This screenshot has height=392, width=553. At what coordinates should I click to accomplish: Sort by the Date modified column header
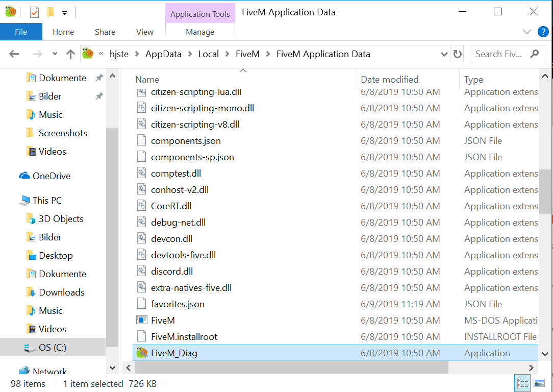click(x=389, y=80)
